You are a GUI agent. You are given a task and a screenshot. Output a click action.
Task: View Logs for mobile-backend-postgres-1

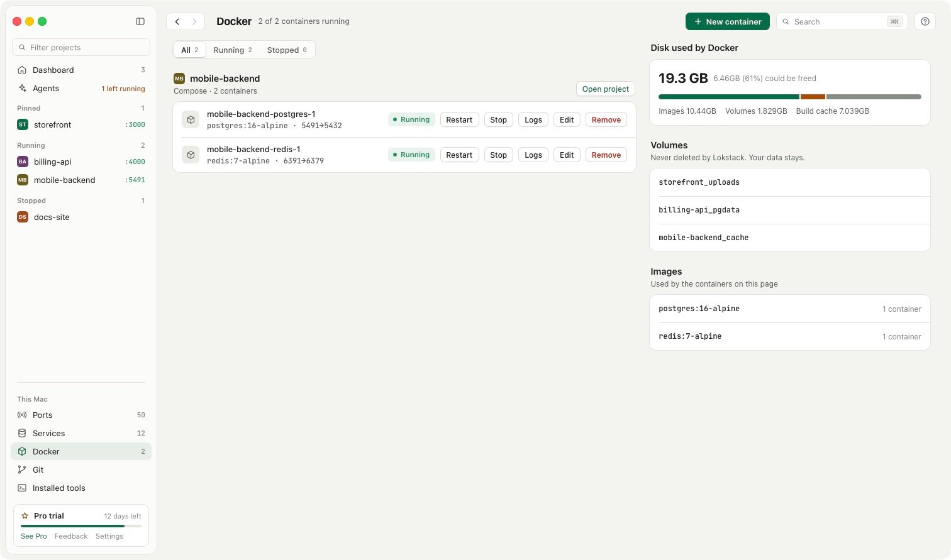pyautogui.click(x=533, y=119)
